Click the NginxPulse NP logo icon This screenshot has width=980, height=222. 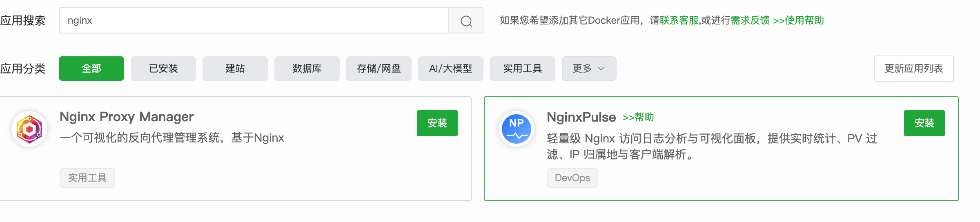(x=517, y=129)
